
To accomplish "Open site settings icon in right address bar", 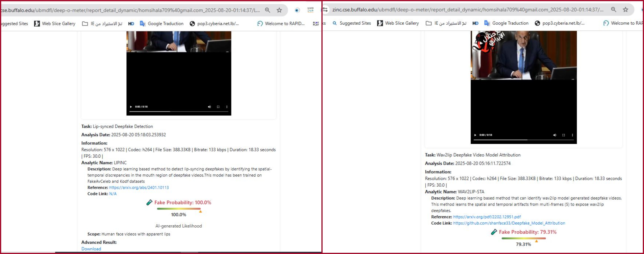I will click(x=325, y=9).
